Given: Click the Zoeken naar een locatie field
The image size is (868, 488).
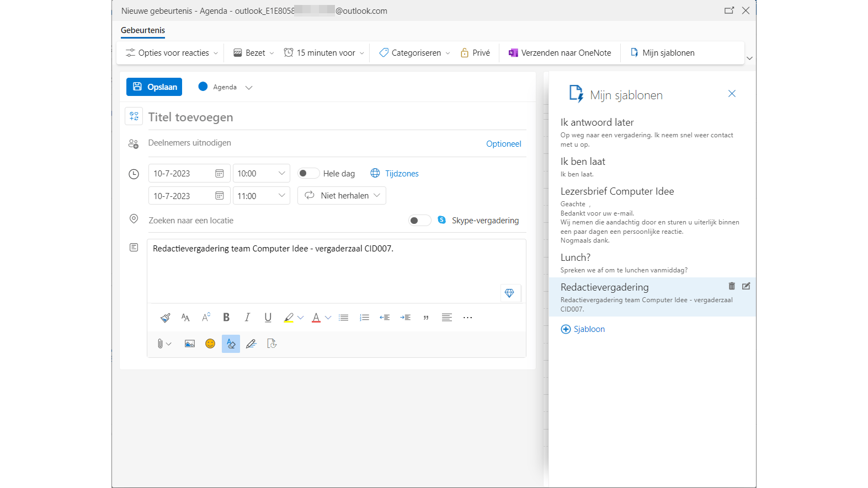Looking at the screenshot, I should 276,221.
